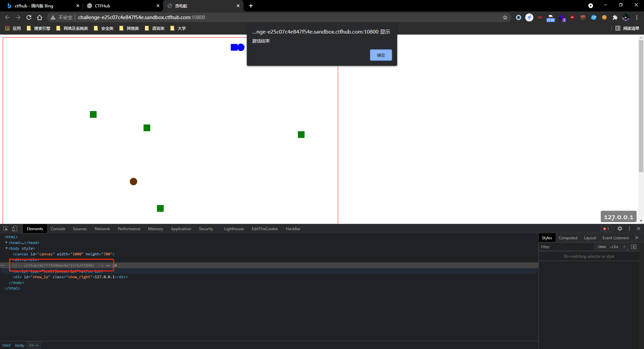Open the 搜索引擎 bookmark folder

[39, 29]
